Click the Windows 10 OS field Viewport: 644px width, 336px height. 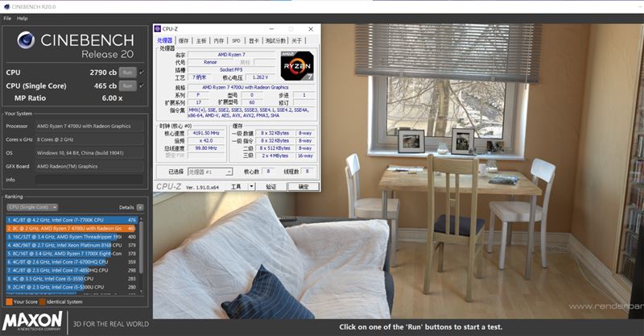89,153
